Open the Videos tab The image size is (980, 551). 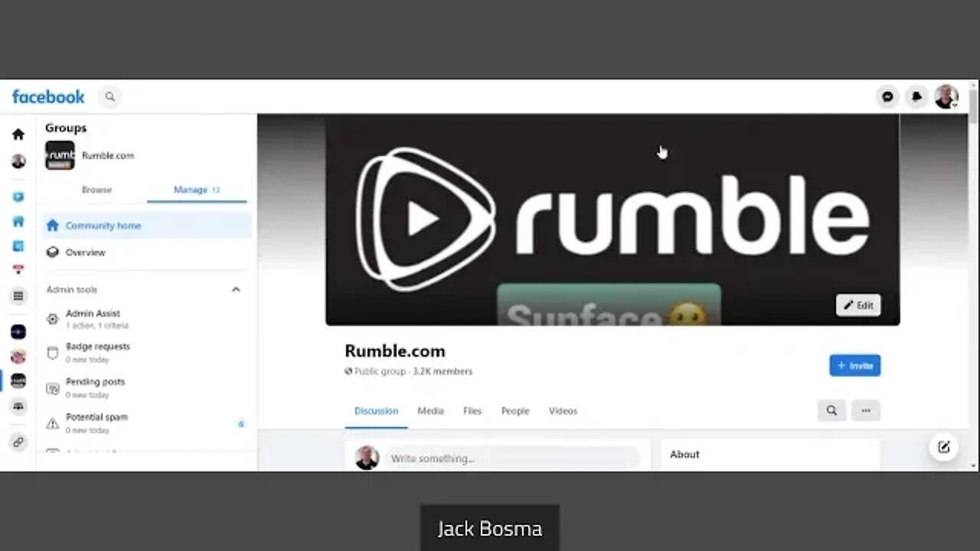click(563, 411)
